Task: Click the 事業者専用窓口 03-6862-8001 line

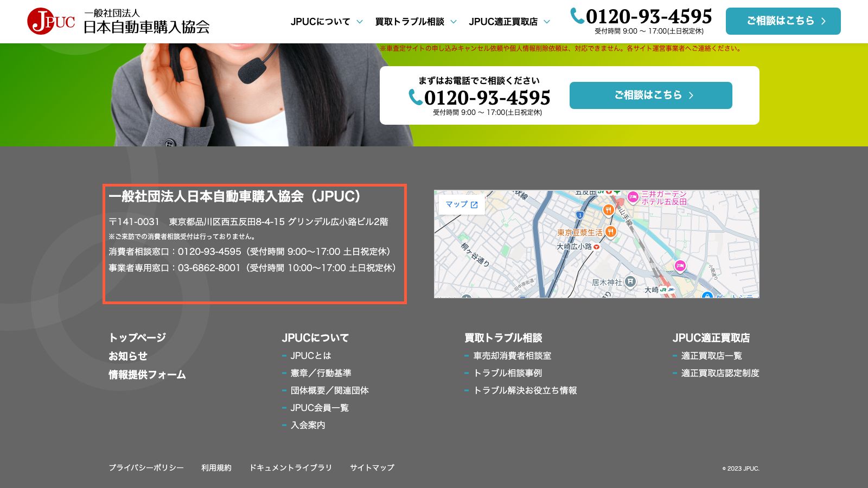Action: pyautogui.click(x=252, y=268)
